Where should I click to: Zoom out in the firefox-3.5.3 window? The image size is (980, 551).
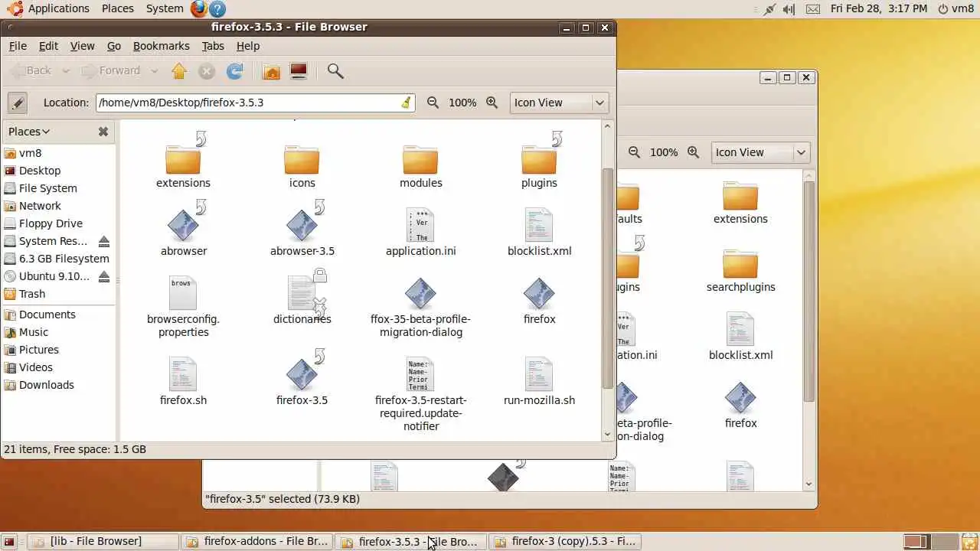point(433,103)
